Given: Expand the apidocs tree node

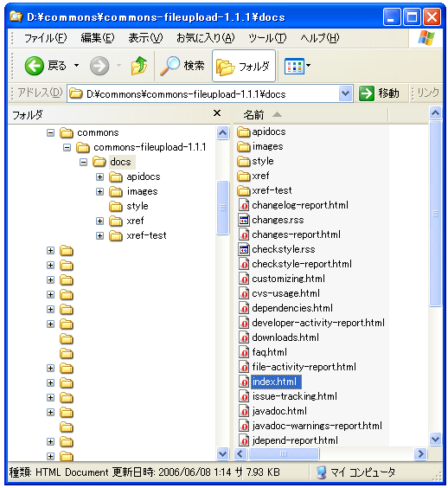Looking at the screenshot, I should pyautogui.click(x=99, y=177).
